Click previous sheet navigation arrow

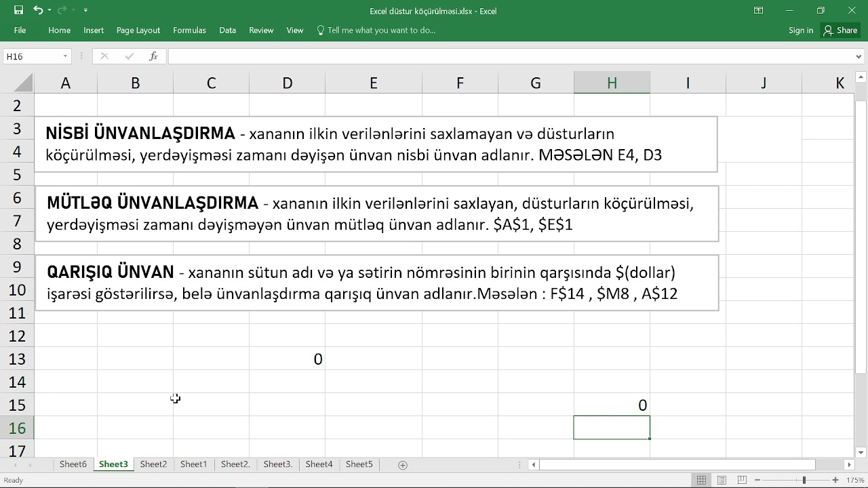coord(16,465)
